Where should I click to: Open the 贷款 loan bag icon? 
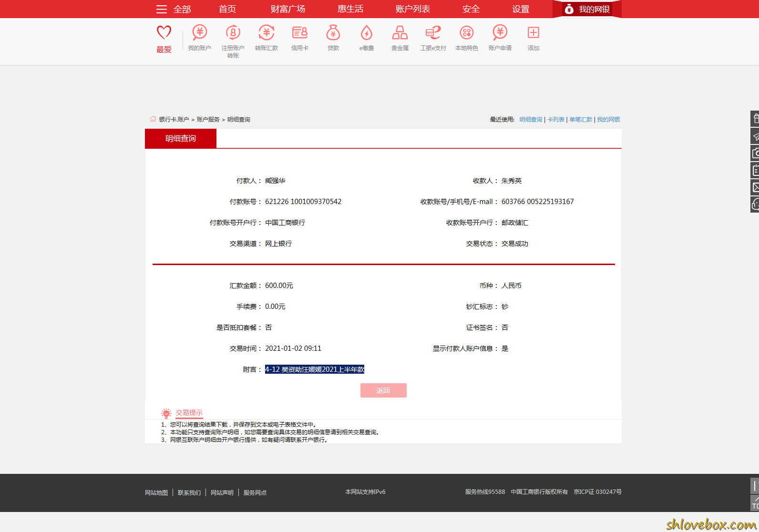333,32
